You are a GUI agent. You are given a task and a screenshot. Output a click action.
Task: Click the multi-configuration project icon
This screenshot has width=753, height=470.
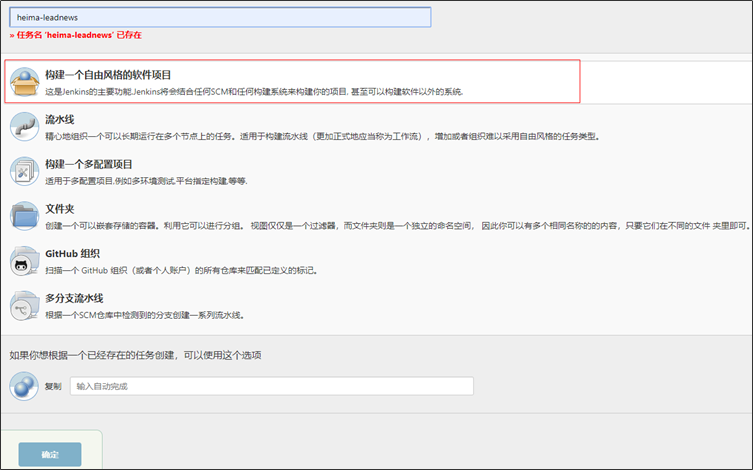[x=24, y=171]
